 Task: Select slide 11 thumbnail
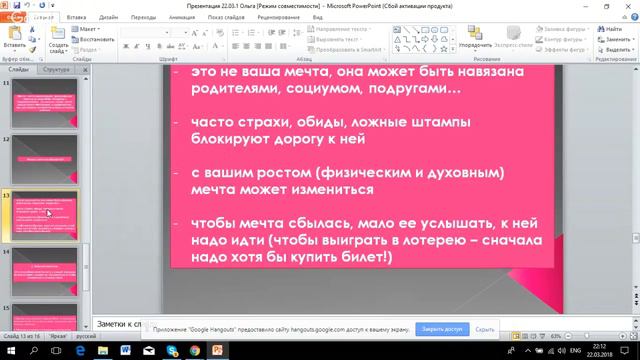coord(44,103)
